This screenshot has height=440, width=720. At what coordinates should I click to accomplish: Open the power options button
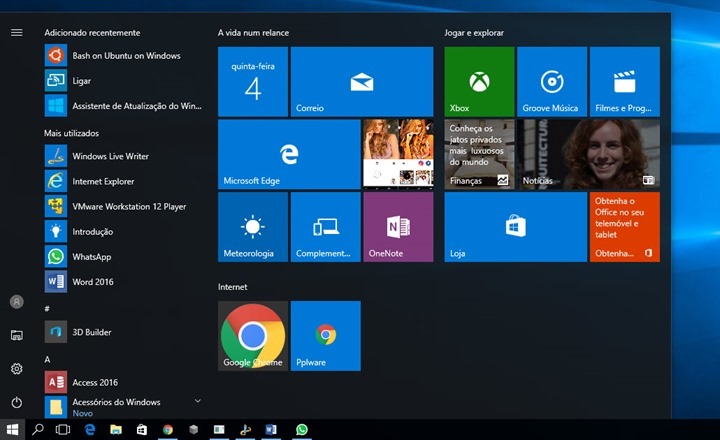tap(16, 402)
